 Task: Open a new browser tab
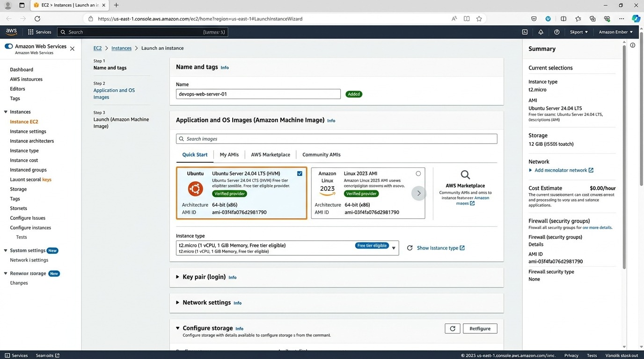(116, 5)
